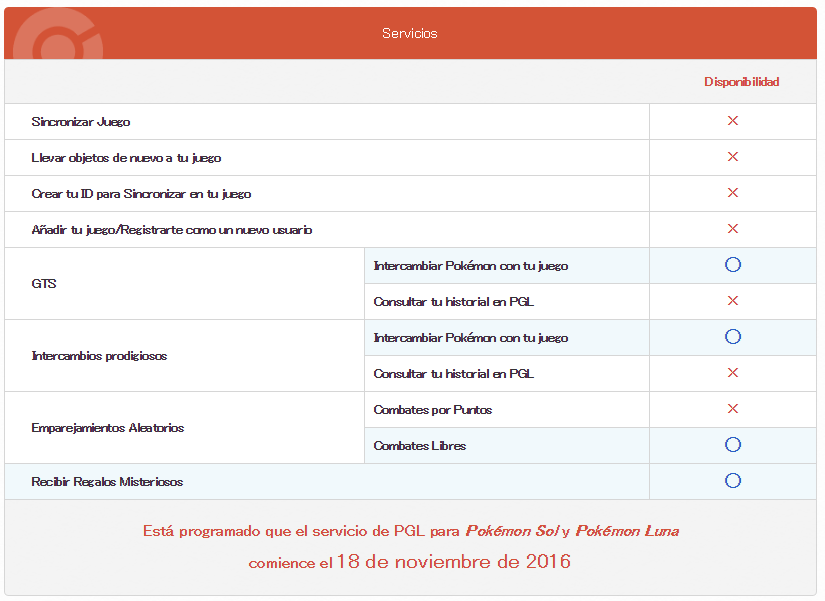
Task: Select the Sincronizar Juego row label
Action: pos(81,122)
